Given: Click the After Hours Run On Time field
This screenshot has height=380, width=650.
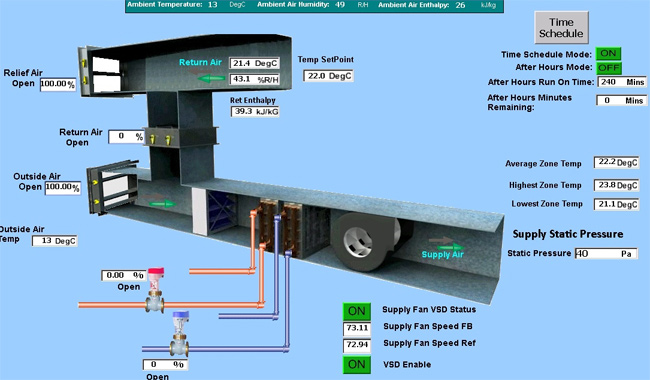Looking at the screenshot, I should click(622, 82).
